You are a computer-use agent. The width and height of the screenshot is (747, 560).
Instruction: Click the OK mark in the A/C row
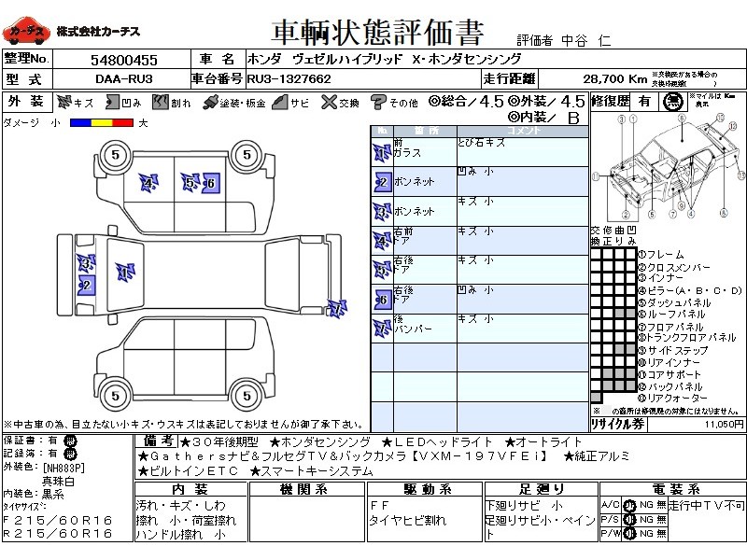pos(629,506)
